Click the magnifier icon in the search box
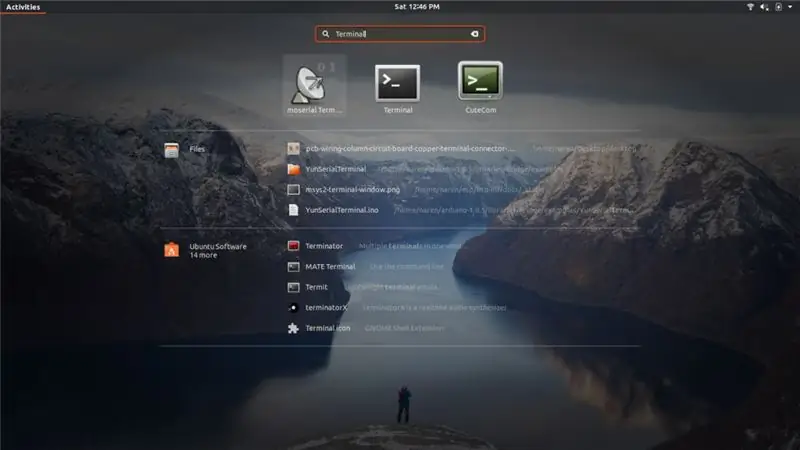 point(326,34)
